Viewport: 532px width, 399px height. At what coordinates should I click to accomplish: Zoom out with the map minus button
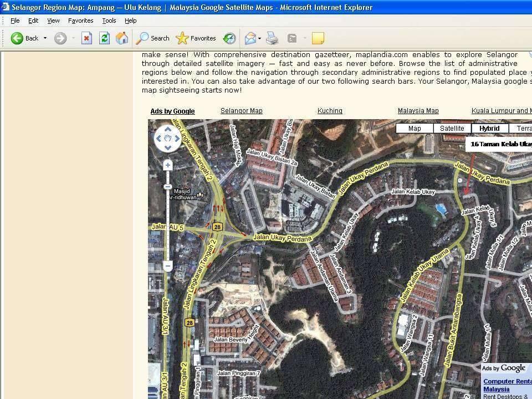[167, 265]
